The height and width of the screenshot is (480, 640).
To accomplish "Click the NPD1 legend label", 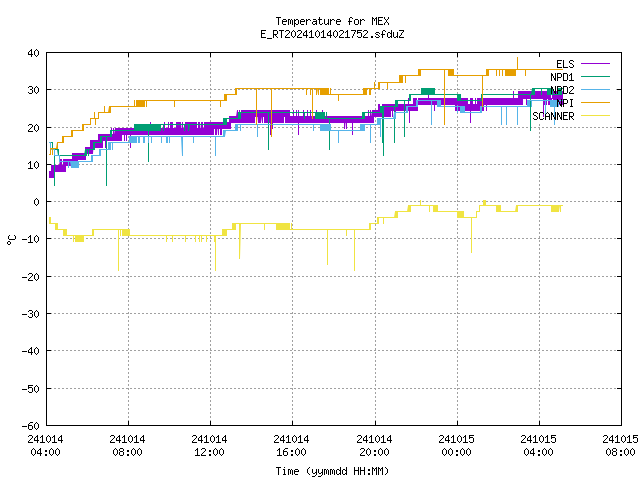I will 562,77.
